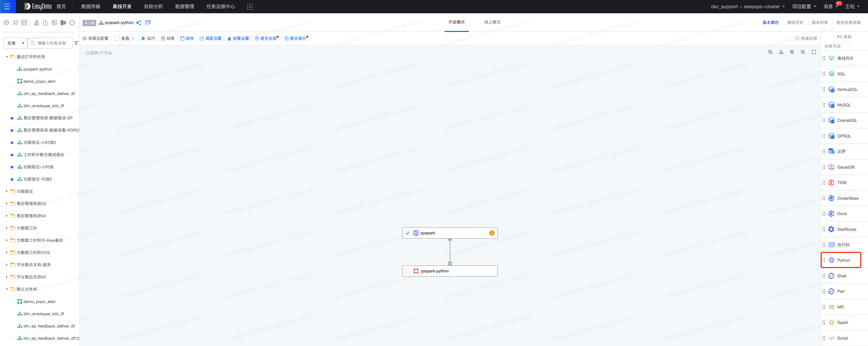This screenshot has width=868, height=346.
Task: Open the settings gear icon above task list
Action: coord(6,23)
